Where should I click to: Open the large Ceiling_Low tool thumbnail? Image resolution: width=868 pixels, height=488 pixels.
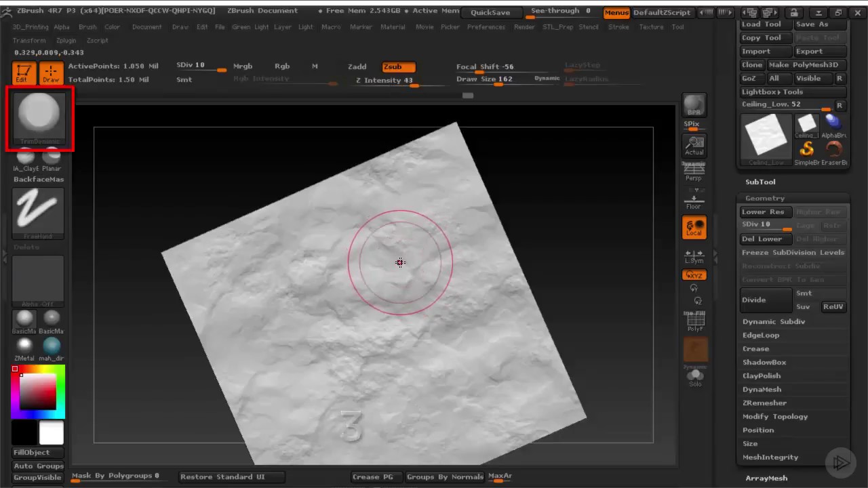(766, 139)
